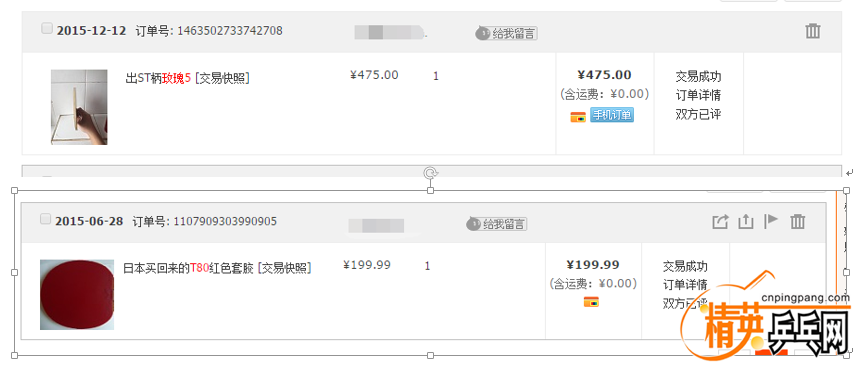Flag the 2015-06-28 order

coord(771,221)
